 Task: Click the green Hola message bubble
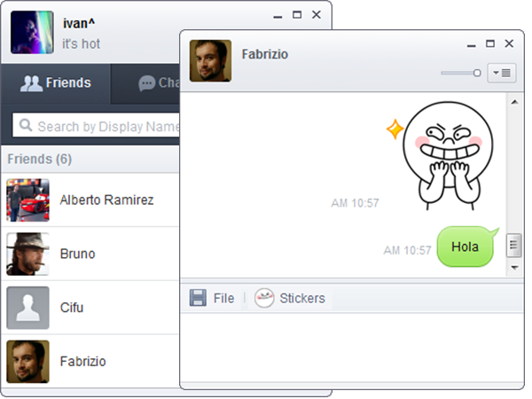coord(465,247)
